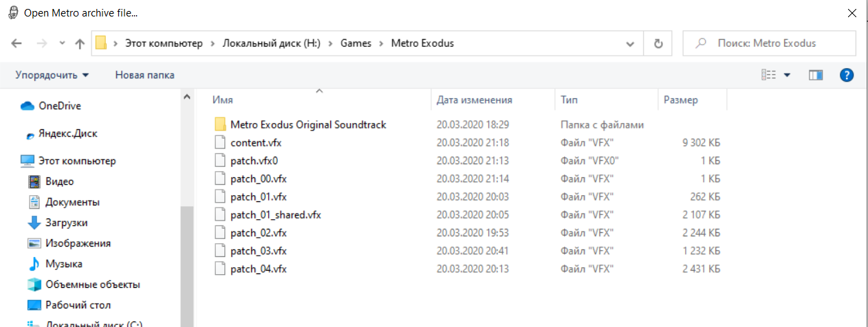This screenshot has width=868, height=327.
Task: Click the content.vfx file icon
Action: pyautogui.click(x=220, y=142)
